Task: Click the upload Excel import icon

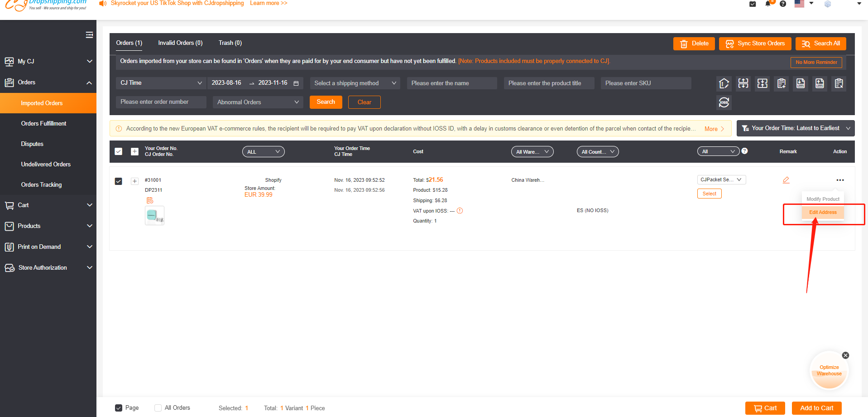Action: (820, 83)
